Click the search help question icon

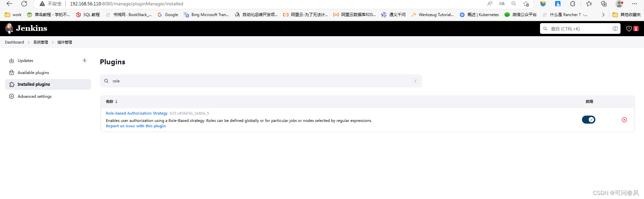point(615,28)
